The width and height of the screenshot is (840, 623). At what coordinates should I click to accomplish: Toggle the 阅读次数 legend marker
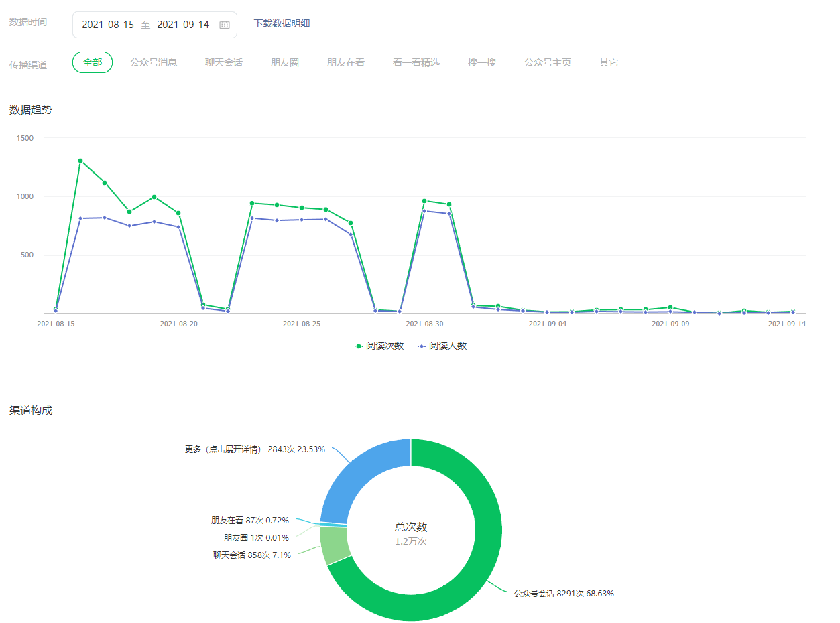coord(359,346)
